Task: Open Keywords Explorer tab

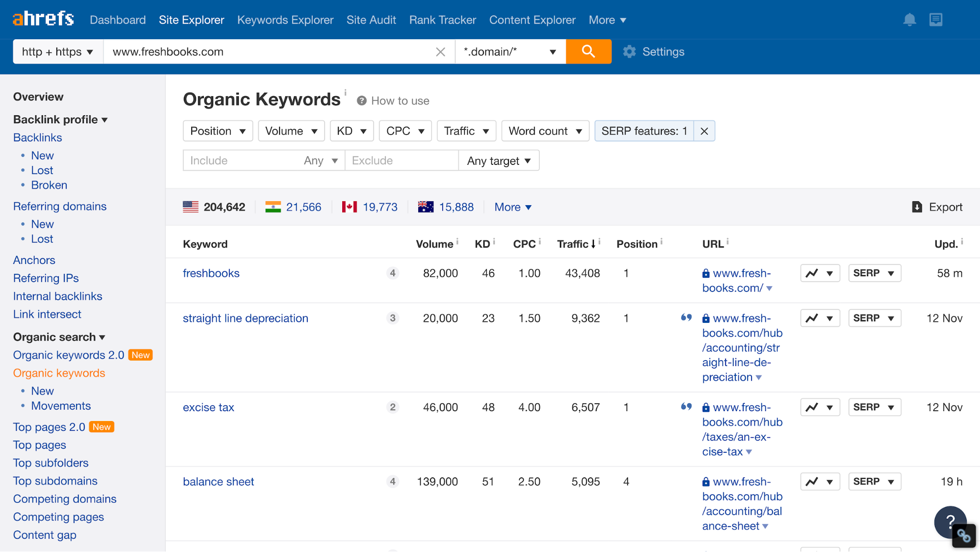Action: pos(285,20)
